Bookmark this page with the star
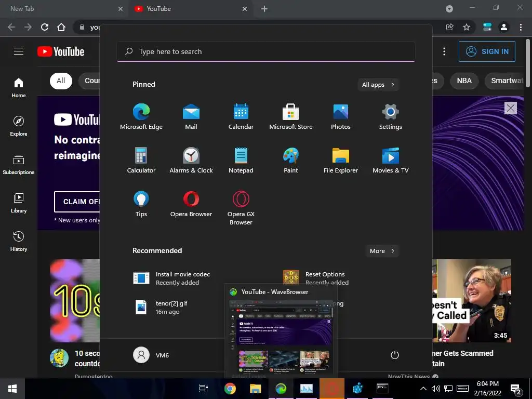 click(x=467, y=27)
